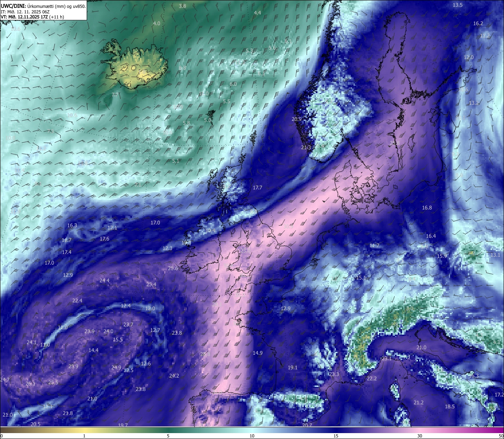This screenshot has width=504, height=439.
Task: Click the map value '23.1' near the Ligurian coast
Action: pos(387,359)
